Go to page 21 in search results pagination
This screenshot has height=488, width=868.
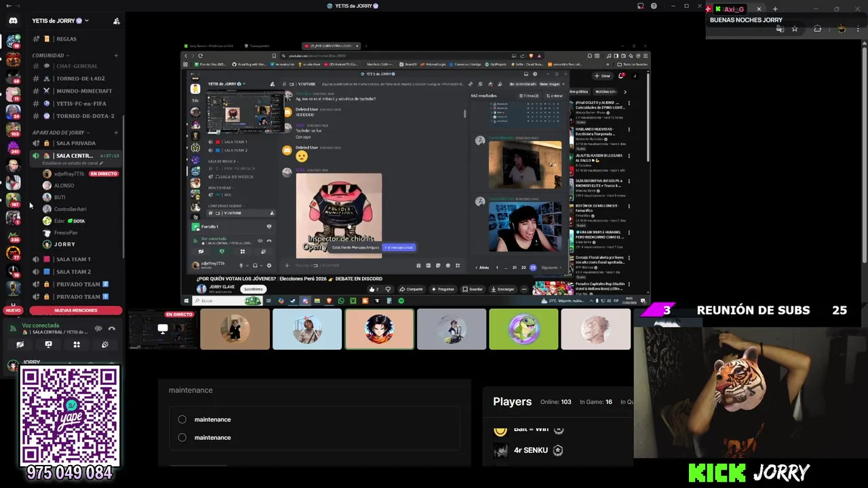coord(515,268)
